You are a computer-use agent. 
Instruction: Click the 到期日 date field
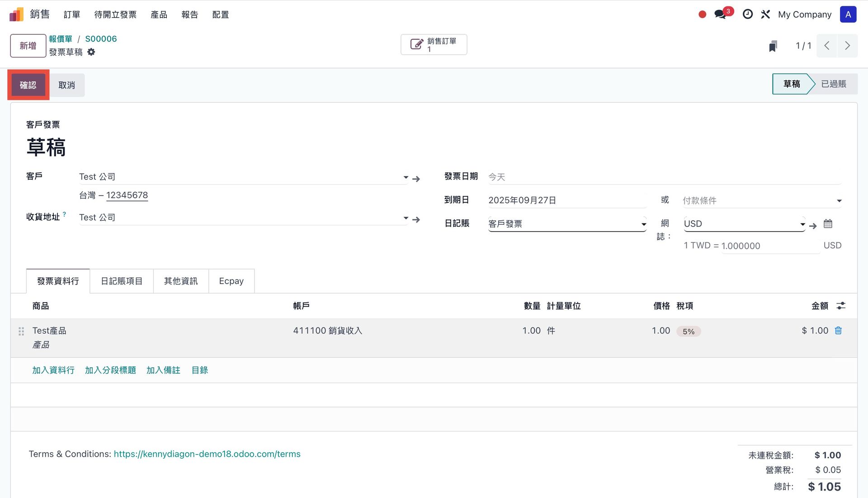pyautogui.click(x=567, y=200)
